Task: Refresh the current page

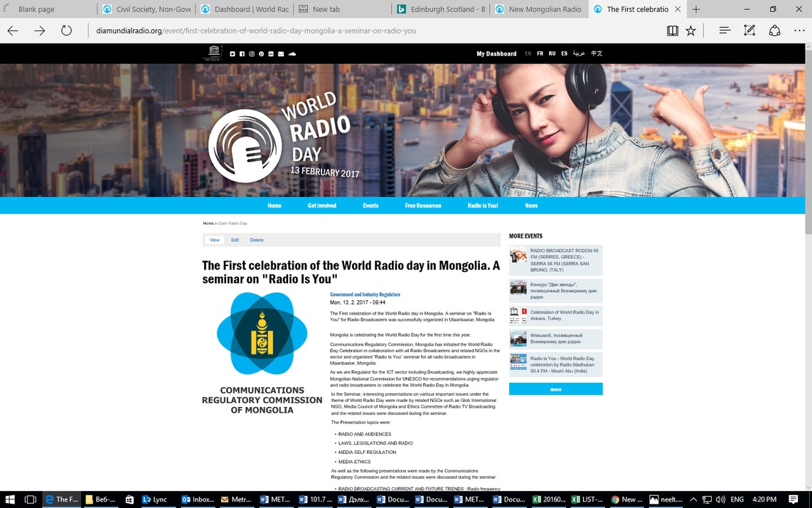Action: tap(66, 31)
